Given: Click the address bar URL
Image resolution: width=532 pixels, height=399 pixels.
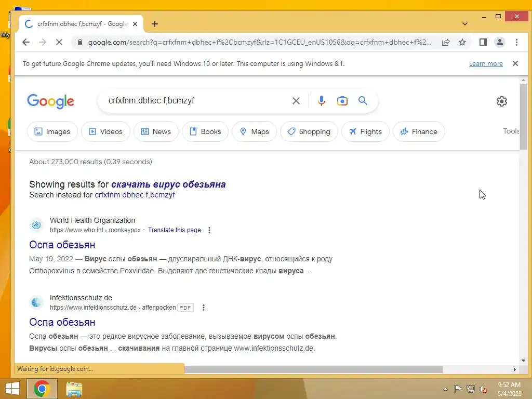Looking at the screenshot, I should [260, 42].
